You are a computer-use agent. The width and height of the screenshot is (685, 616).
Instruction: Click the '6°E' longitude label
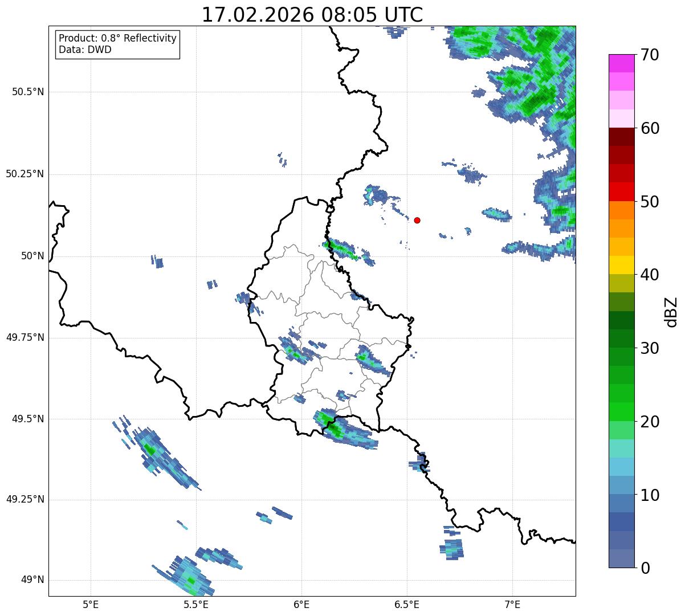[x=301, y=604]
